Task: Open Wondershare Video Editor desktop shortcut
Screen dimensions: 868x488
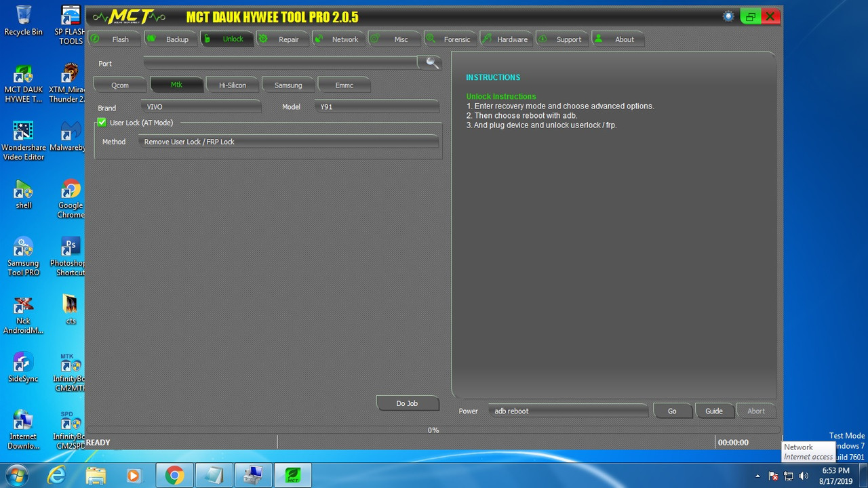Action: pyautogui.click(x=23, y=141)
